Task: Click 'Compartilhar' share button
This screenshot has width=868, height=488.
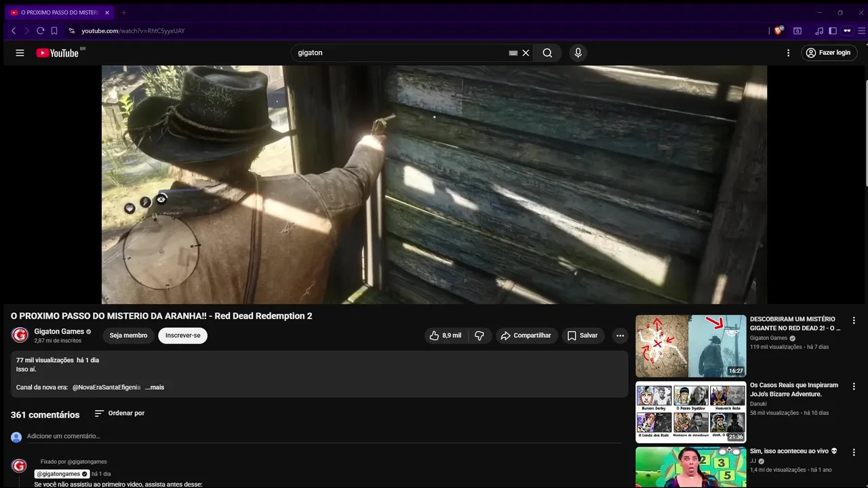Action: pos(526,335)
